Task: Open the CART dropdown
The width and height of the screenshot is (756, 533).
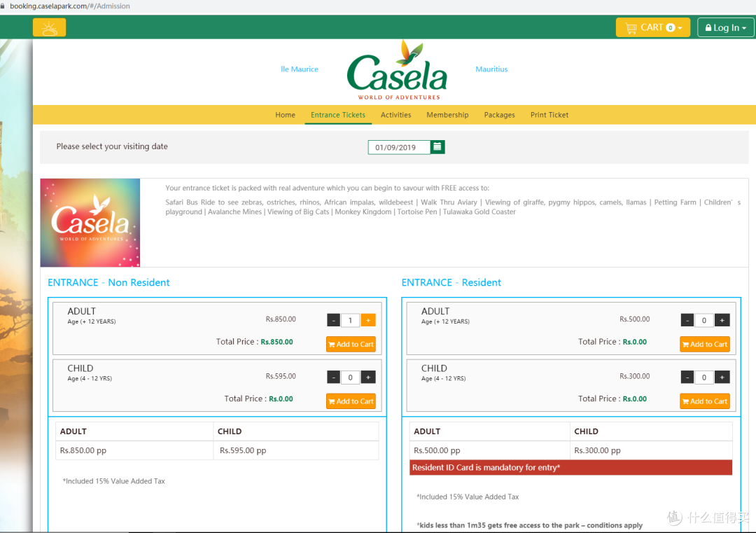Action: pyautogui.click(x=653, y=27)
